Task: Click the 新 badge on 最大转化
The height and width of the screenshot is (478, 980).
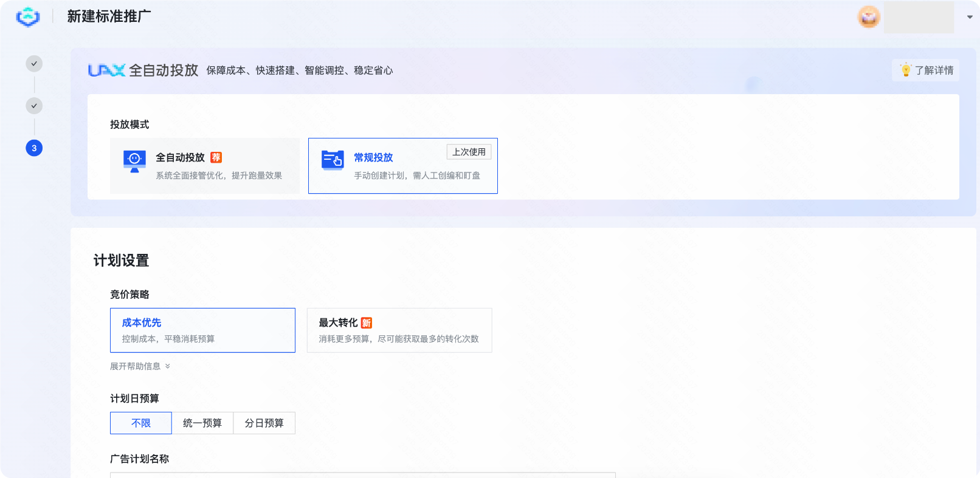Action: [x=367, y=323]
